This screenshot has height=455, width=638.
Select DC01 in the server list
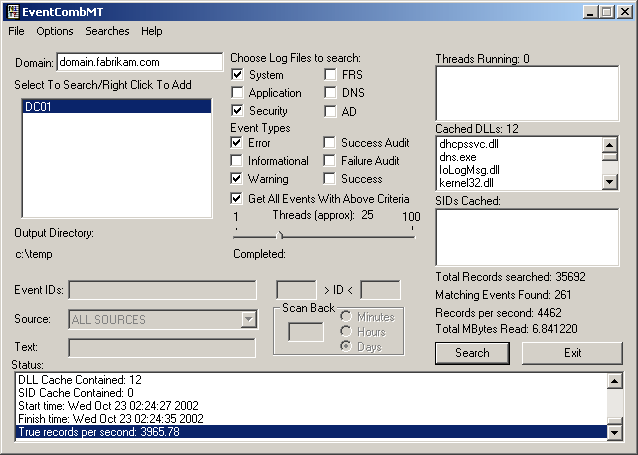tap(116, 106)
